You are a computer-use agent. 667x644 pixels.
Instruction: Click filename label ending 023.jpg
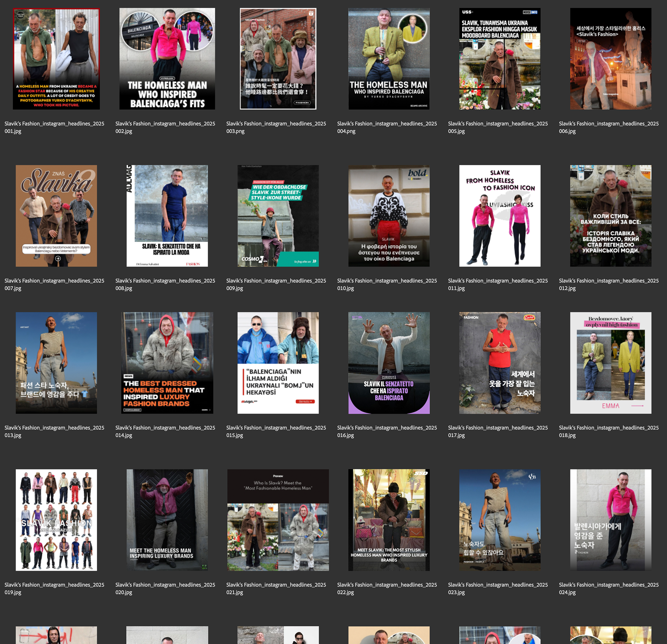coord(498,588)
